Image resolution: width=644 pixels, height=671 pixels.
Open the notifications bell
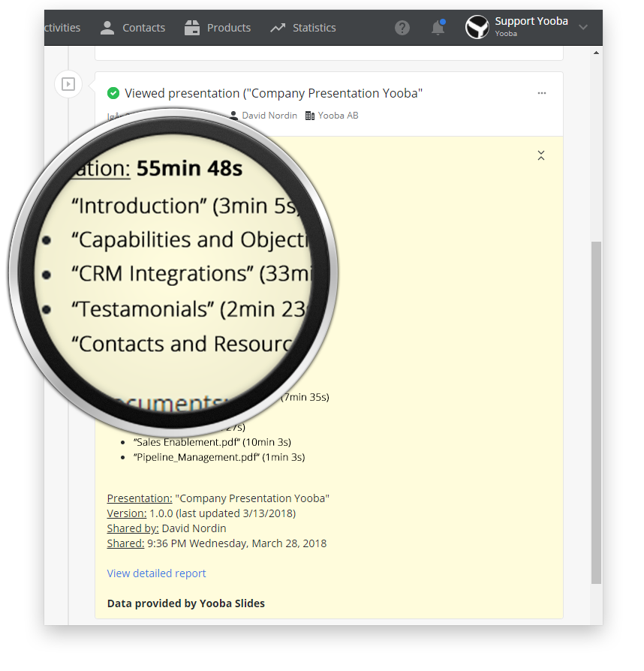[438, 27]
